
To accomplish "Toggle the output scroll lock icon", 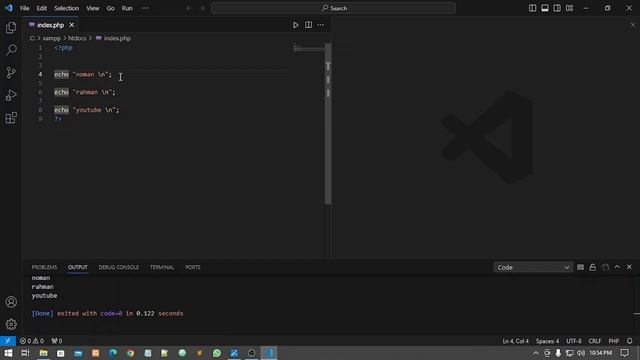I will [x=593, y=267].
